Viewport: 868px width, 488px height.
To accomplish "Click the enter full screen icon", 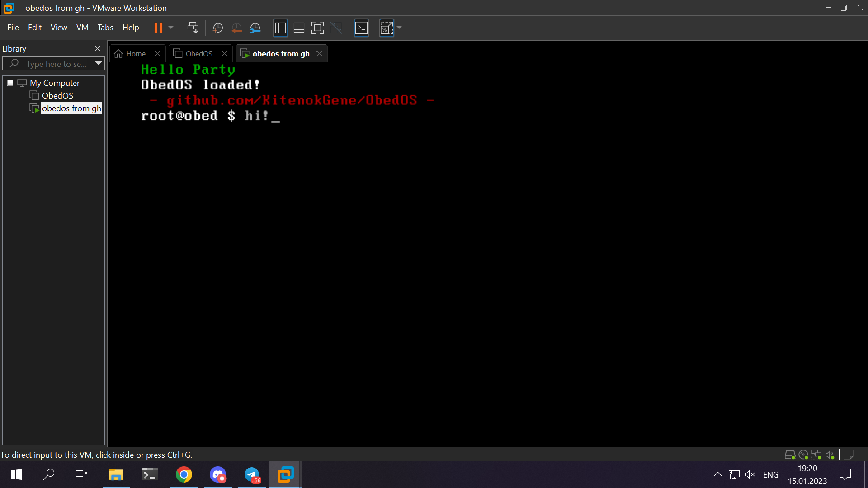I will tap(318, 28).
